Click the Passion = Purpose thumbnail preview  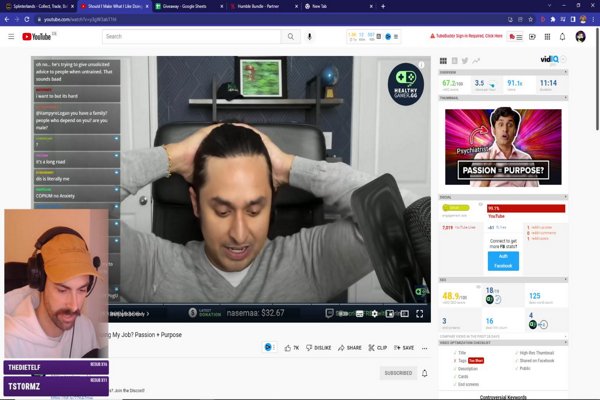point(503,147)
